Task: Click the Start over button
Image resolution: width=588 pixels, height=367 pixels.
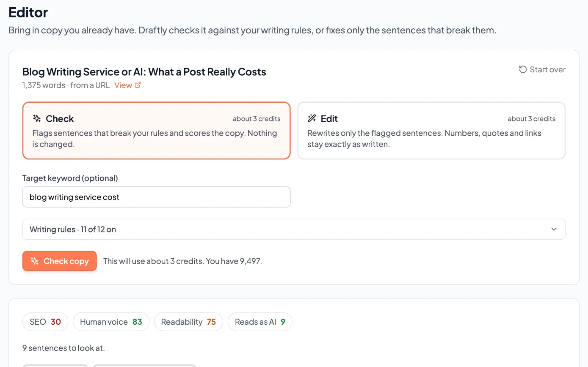Action: click(542, 69)
